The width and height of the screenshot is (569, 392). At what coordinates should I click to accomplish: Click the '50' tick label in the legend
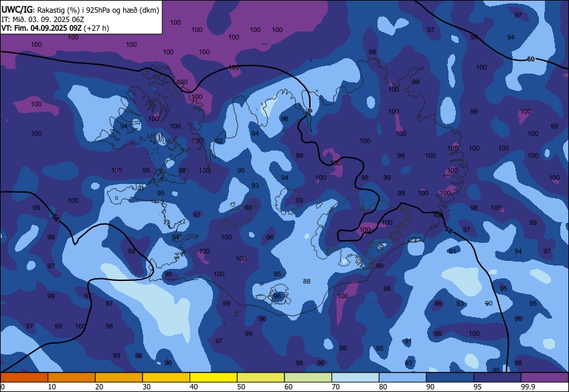coord(241,387)
